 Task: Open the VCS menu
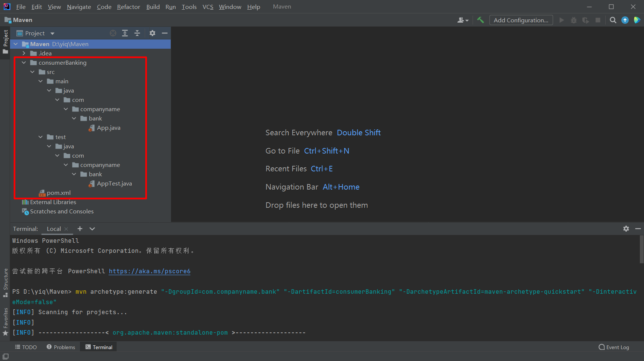point(208,7)
